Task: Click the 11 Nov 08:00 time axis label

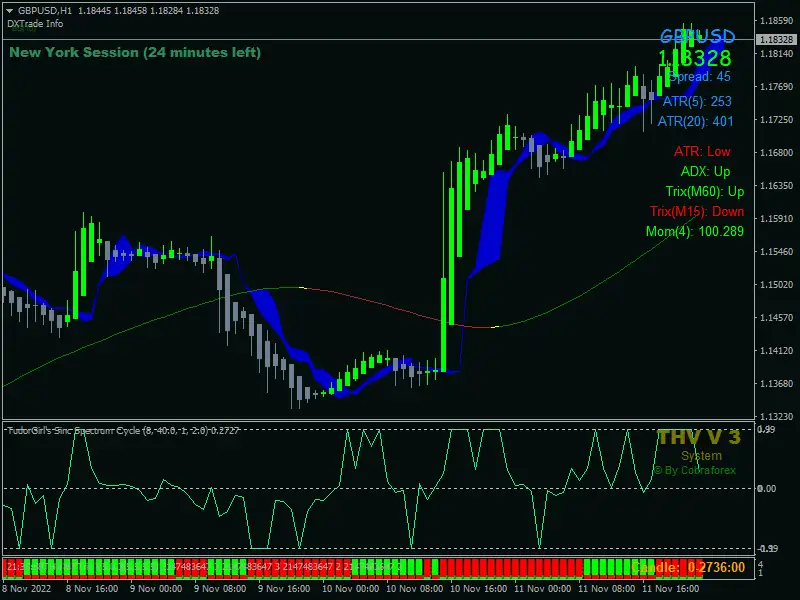Action: click(607, 589)
